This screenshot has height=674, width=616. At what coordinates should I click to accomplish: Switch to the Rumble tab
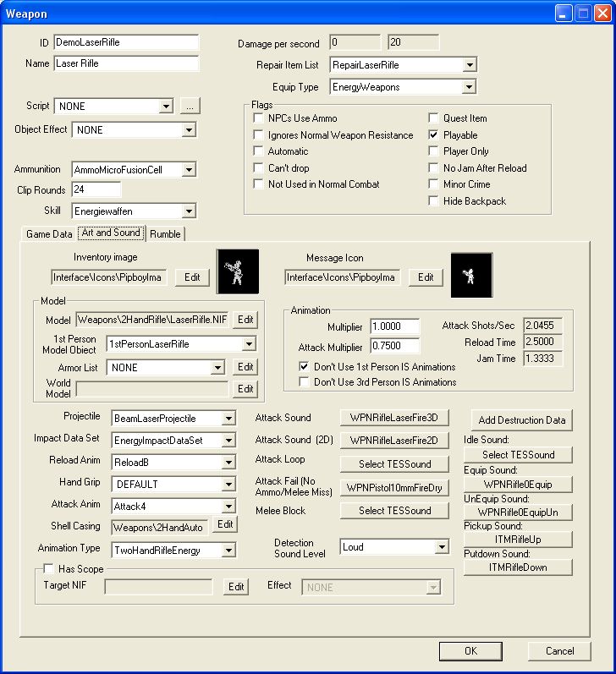tap(165, 234)
